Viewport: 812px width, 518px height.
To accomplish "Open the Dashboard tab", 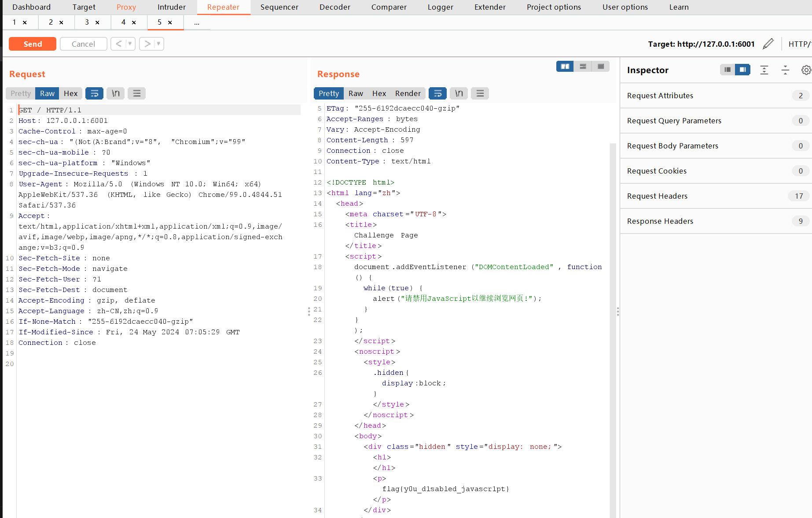I will [x=32, y=7].
